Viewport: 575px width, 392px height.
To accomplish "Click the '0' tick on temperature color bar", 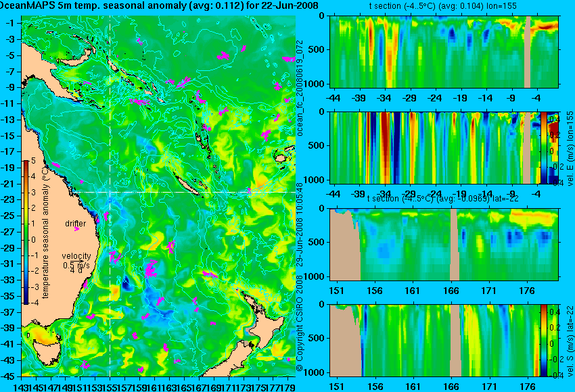I will click(33, 240).
